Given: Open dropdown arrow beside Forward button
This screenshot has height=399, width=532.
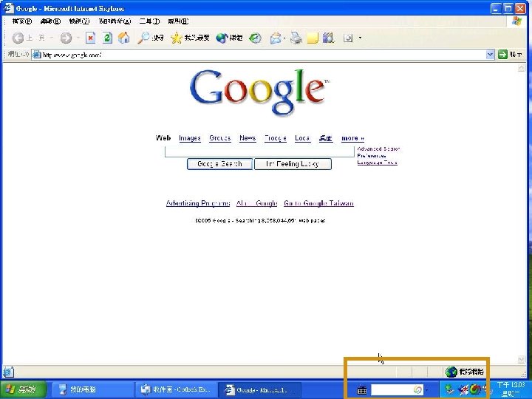Looking at the screenshot, I should click(x=78, y=38).
